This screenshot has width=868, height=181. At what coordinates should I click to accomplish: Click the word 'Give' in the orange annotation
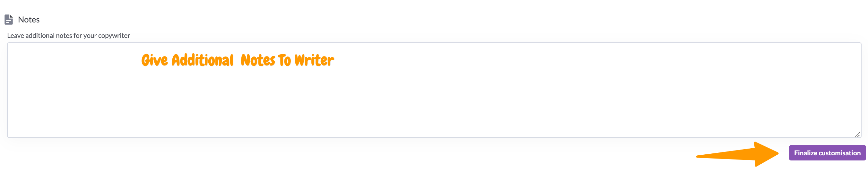click(x=155, y=60)
